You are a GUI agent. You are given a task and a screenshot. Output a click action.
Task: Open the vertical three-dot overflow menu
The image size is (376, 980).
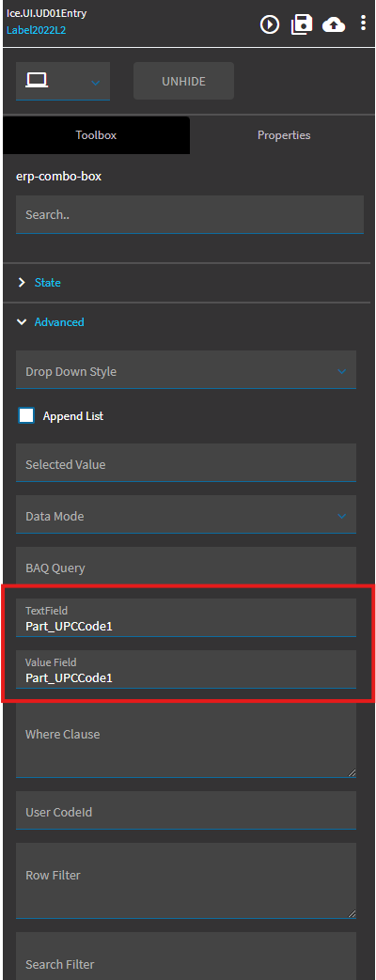pyautogui.click(x=363, y=23)
